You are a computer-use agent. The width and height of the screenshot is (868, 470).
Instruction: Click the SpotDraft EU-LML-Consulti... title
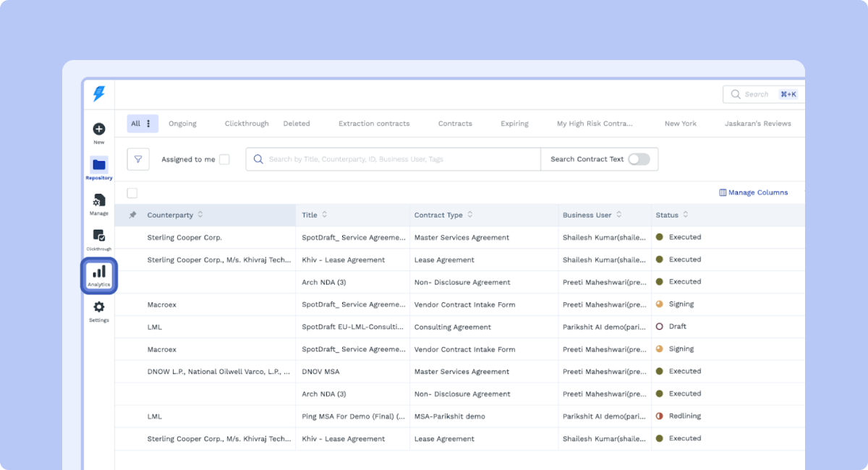[x=352, y=327]
